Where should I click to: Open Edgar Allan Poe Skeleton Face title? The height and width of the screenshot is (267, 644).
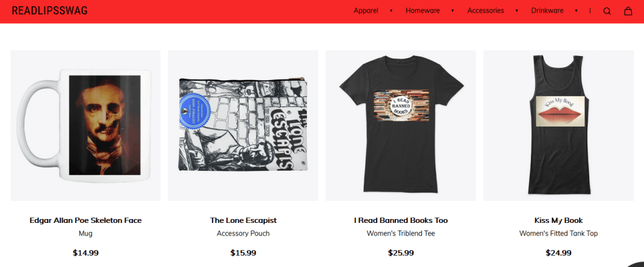point(86,220)
